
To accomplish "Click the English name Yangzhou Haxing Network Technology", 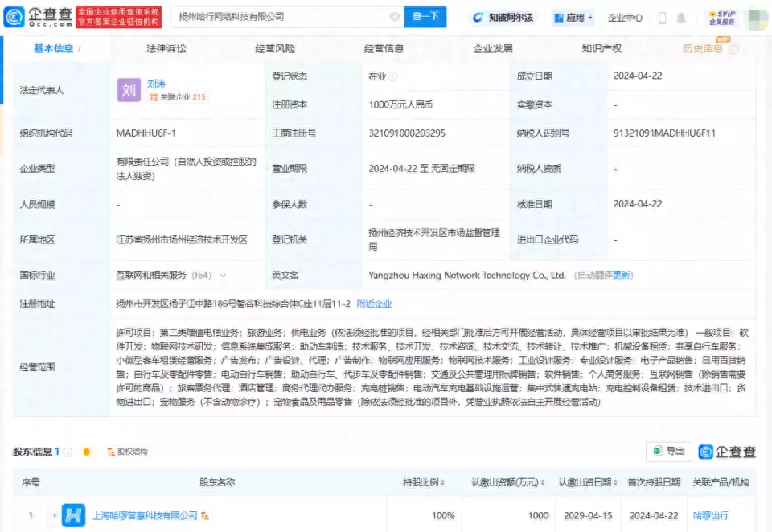I will tap(467, 275).
